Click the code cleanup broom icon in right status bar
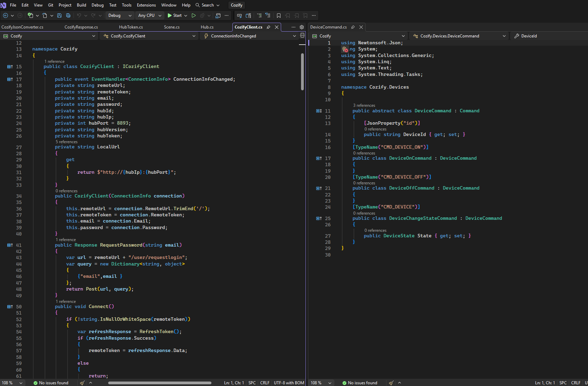This screenshot has height=386, width=588. (x=391, y=383)
